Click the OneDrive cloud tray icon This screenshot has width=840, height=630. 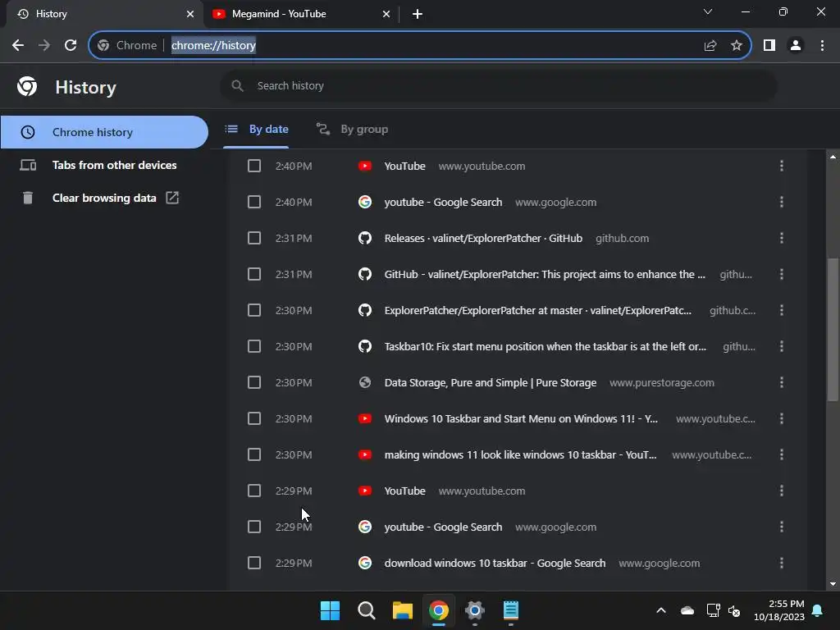pyautogui.click(x=687, y=610)
